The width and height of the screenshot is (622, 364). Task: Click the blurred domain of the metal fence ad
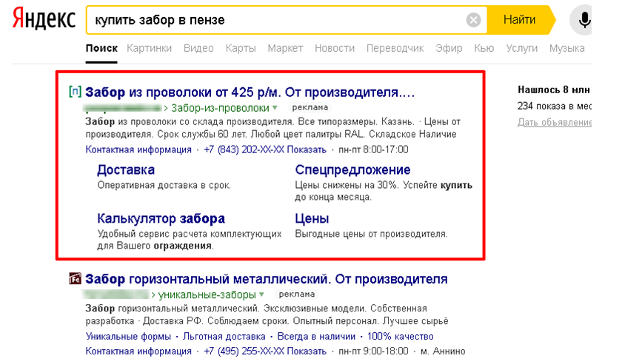point(116,294)
